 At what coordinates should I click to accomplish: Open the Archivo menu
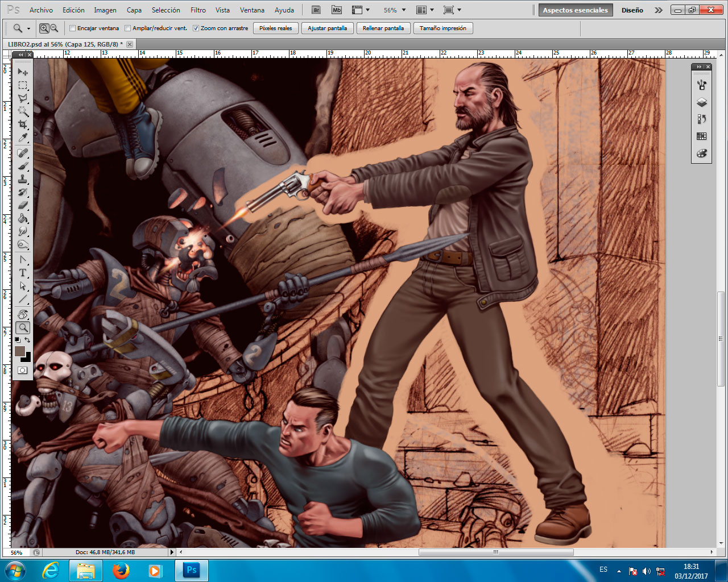[41, 10]
